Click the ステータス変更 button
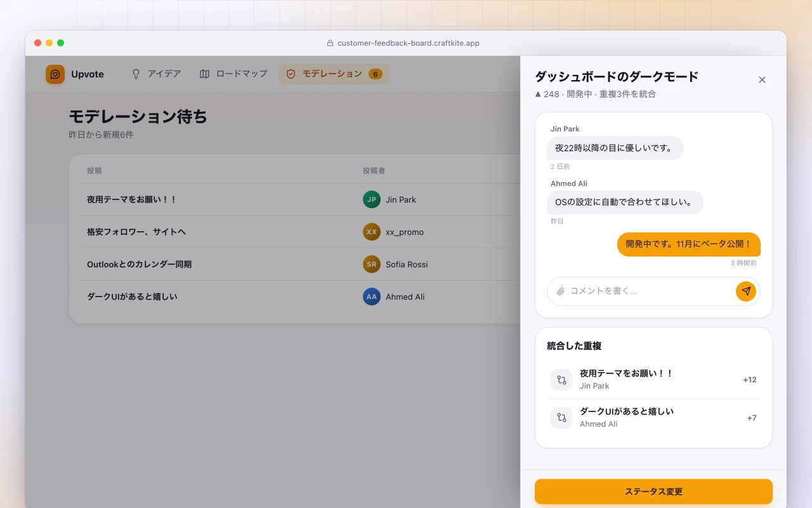The width and height of the screenshot is (812, 508). tap(653, 491)
